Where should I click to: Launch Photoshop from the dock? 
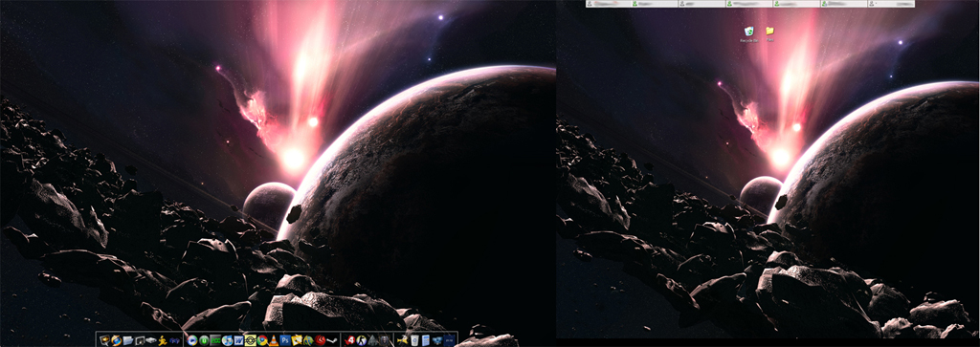pyautogui.click(x=285, y=340)
